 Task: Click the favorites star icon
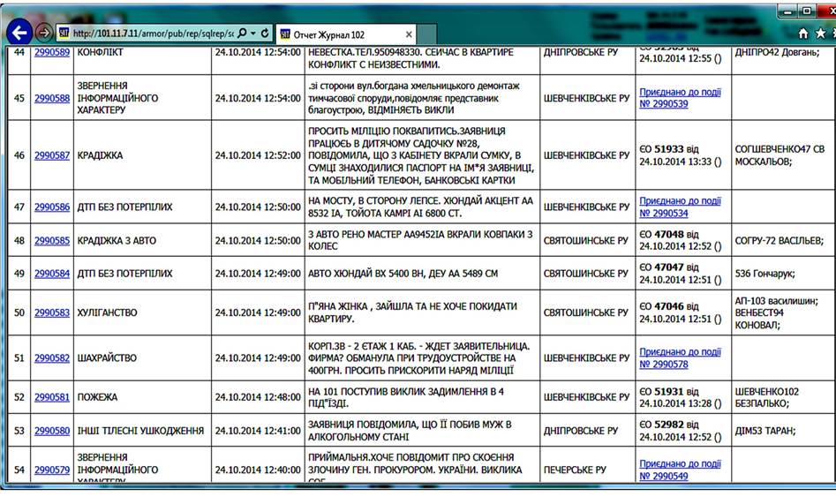820,34
